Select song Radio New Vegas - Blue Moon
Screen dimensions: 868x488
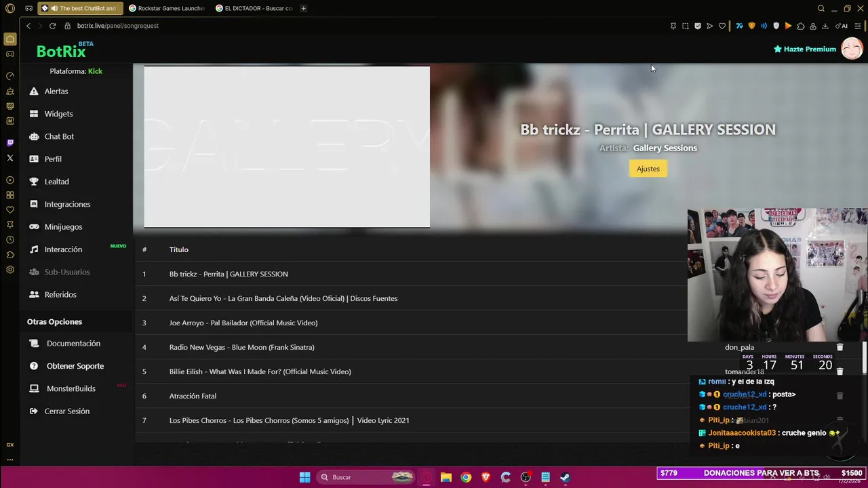click(241, 347)
